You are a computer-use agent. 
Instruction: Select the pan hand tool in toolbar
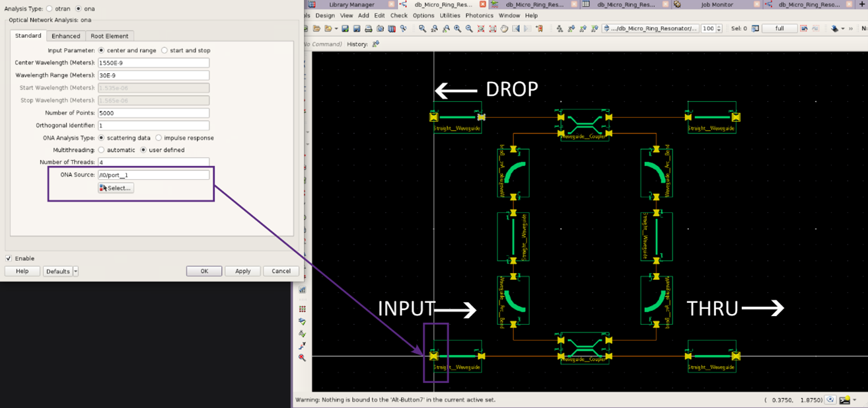pyautogui.click(x=504, y=28)
